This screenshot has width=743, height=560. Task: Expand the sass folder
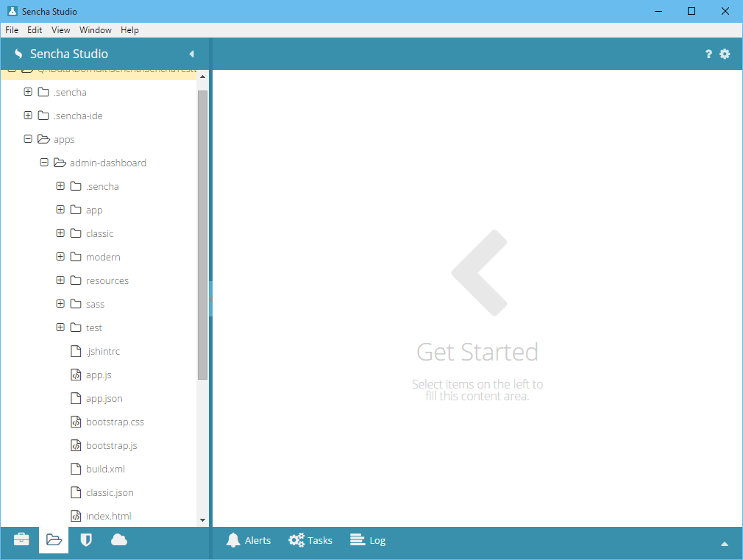(x=60, y=303)
